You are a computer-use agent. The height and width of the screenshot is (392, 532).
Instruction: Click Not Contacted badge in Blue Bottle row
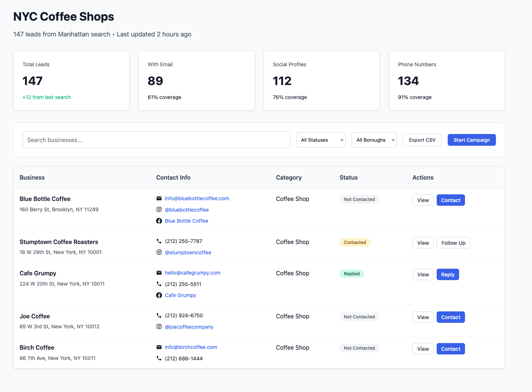[x=359, y=199]
